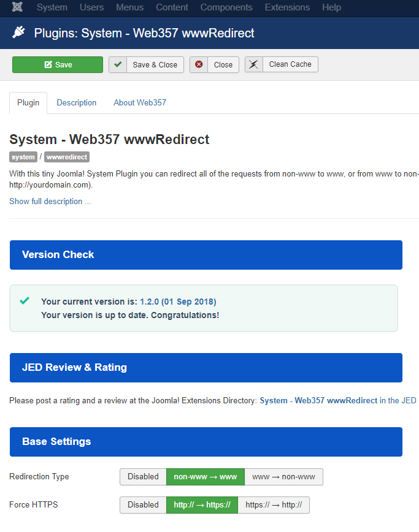Open the wwwRedirect in the JED link

pos(338,400)
